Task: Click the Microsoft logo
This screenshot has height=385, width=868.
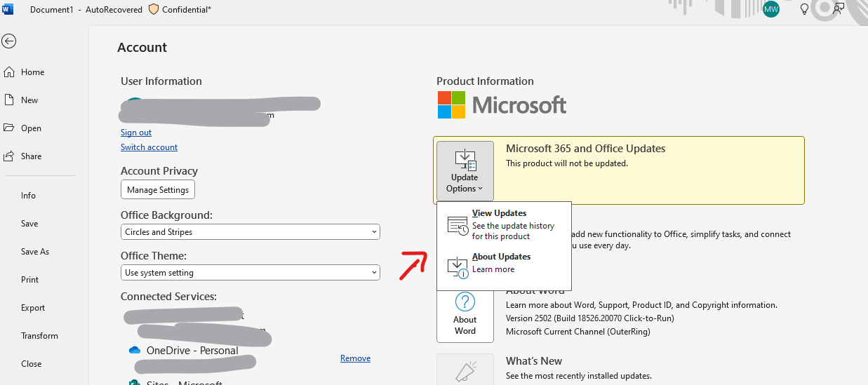Action: tap(502, 105)
